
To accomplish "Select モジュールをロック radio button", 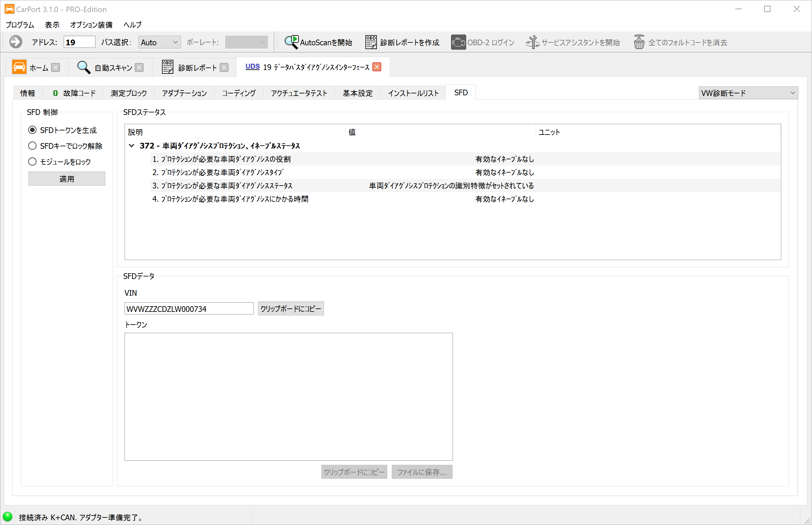I will tap(32, 161).
